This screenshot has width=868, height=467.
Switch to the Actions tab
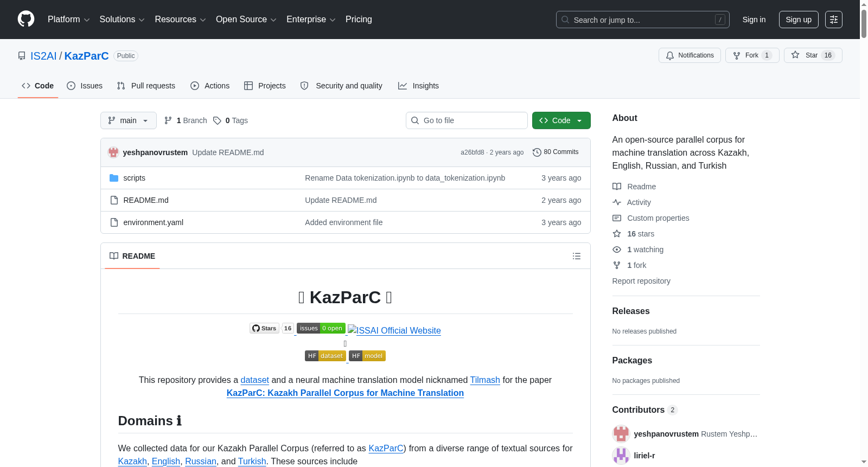click(210, 86)
